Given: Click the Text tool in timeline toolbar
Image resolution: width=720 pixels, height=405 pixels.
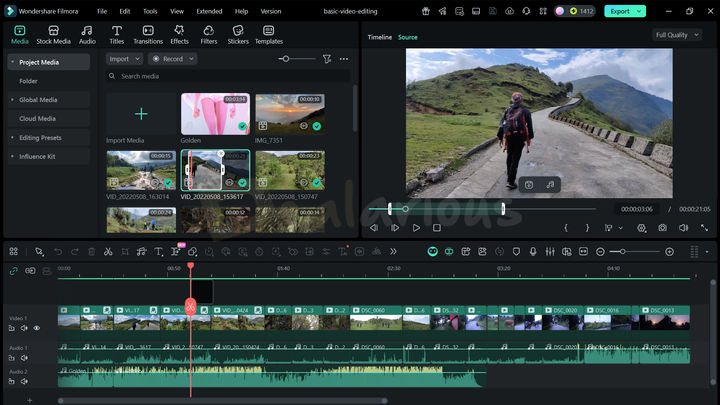Looking at the screenshot, I should [x=158, y=252].
